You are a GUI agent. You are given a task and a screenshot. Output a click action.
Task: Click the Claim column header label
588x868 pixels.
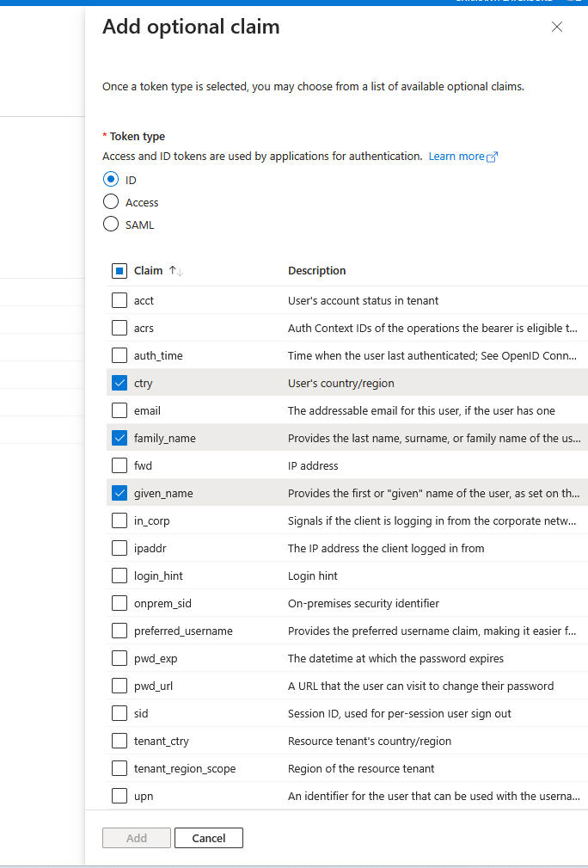point(148,271)
